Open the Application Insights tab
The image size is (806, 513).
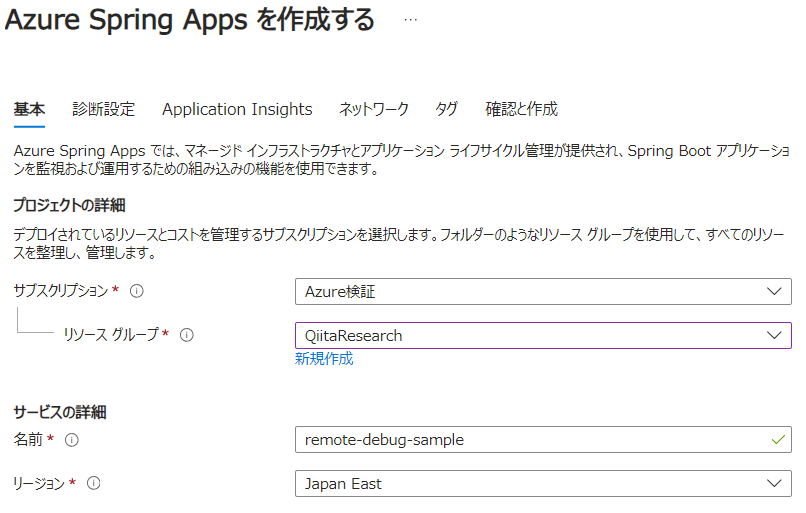tap(237, 109)
